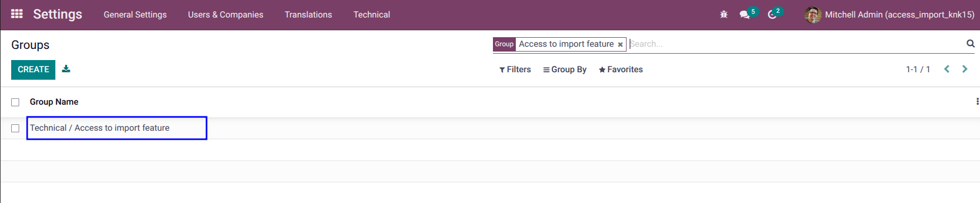Screen dimensions: 980x203
Task: Click the search magnifier icon
Action: tap(970, 44)
